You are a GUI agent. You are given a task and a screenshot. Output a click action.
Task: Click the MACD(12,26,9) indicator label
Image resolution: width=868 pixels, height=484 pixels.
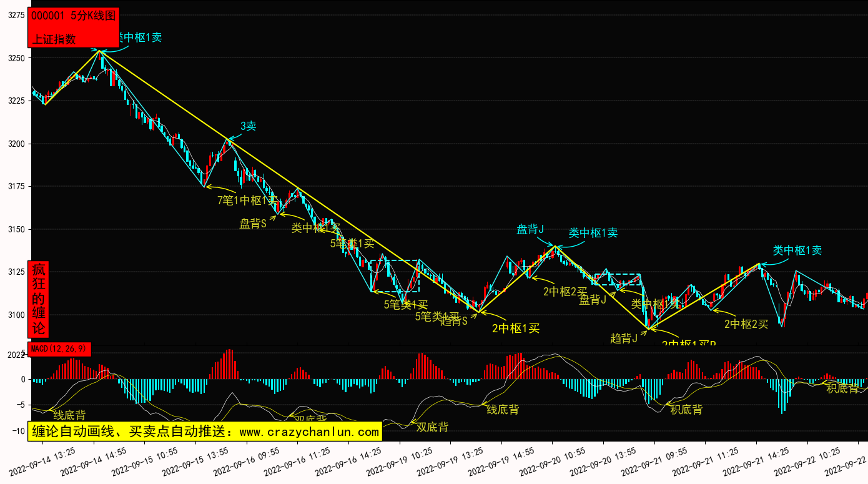tap(60, 349)
